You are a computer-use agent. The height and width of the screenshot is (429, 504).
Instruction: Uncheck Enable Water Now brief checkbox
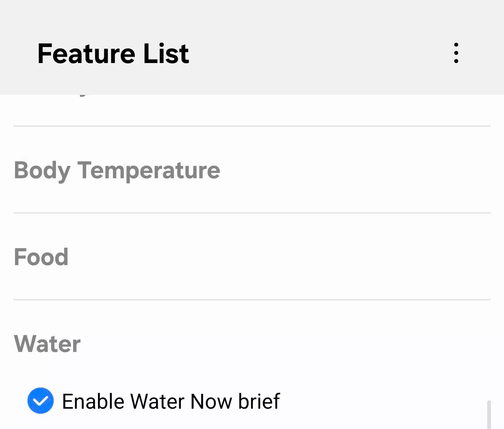tap(41, 401)
